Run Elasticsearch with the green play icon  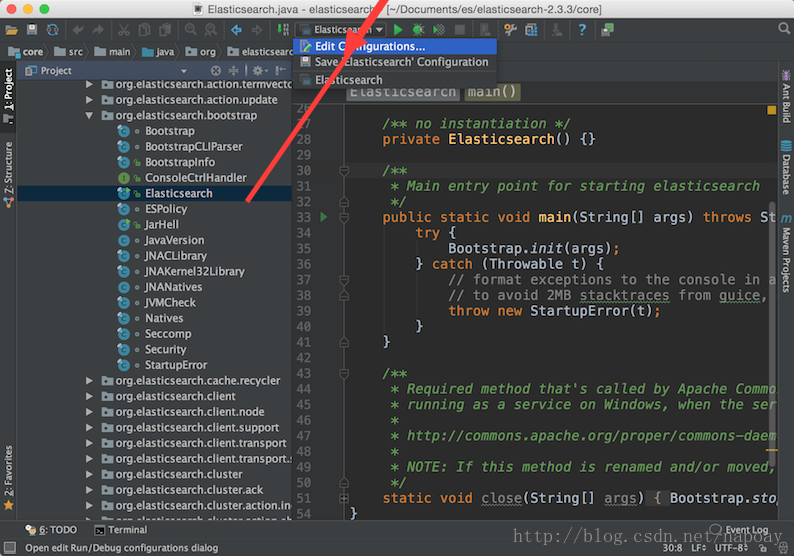(398, 30)
